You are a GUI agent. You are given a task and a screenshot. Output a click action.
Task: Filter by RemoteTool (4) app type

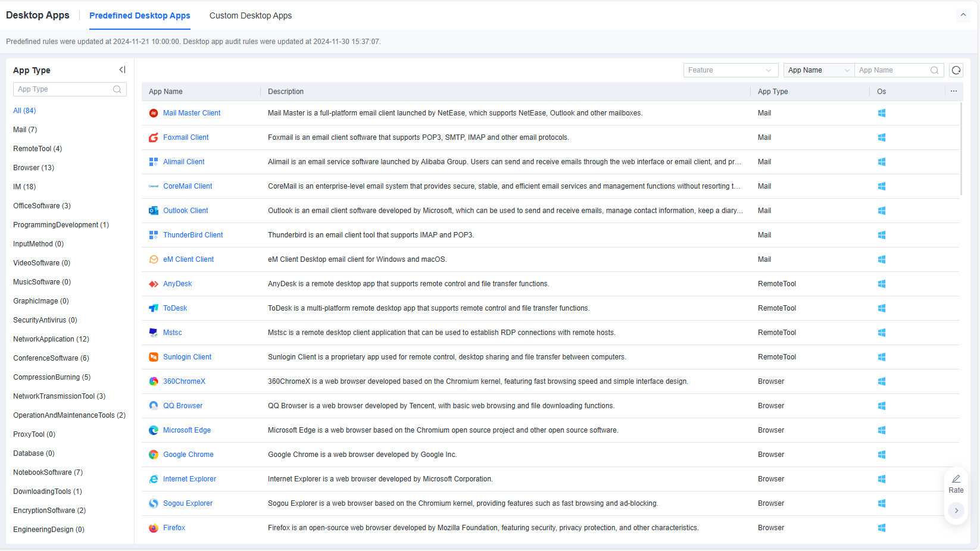click(x=38, y=149)
